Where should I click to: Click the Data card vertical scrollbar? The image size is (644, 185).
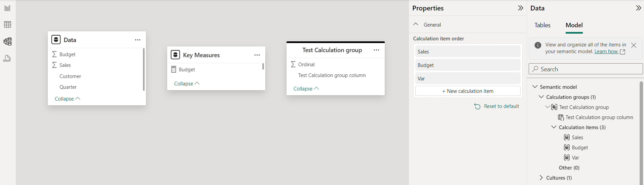144,69
